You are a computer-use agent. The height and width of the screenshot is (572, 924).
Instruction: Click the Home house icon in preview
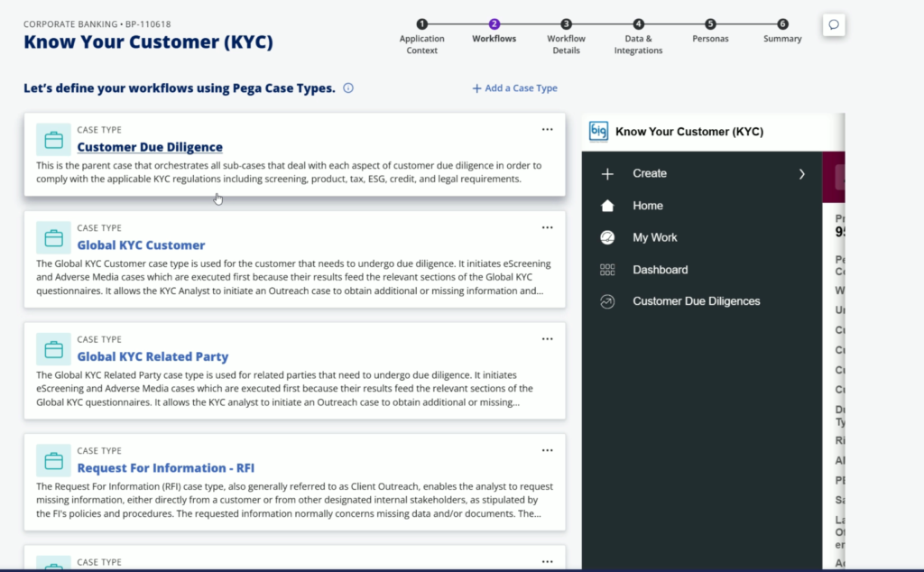pos(607,206)
